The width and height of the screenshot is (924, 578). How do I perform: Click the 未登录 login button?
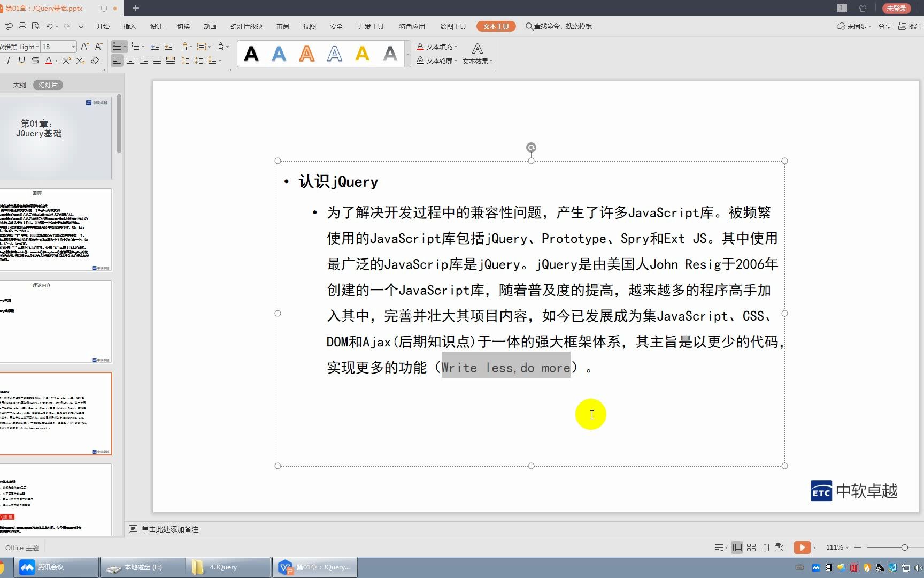(x=896, y=8)
